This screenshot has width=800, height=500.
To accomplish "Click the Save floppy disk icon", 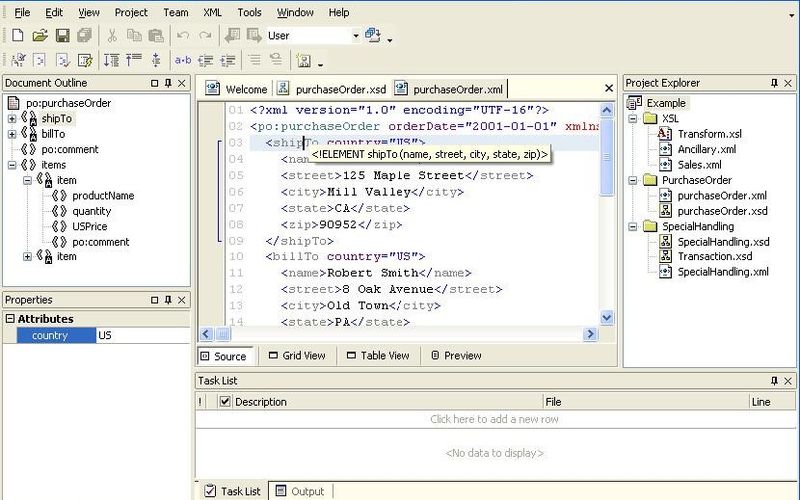I will pyautogui.click(x=62, y=35).
